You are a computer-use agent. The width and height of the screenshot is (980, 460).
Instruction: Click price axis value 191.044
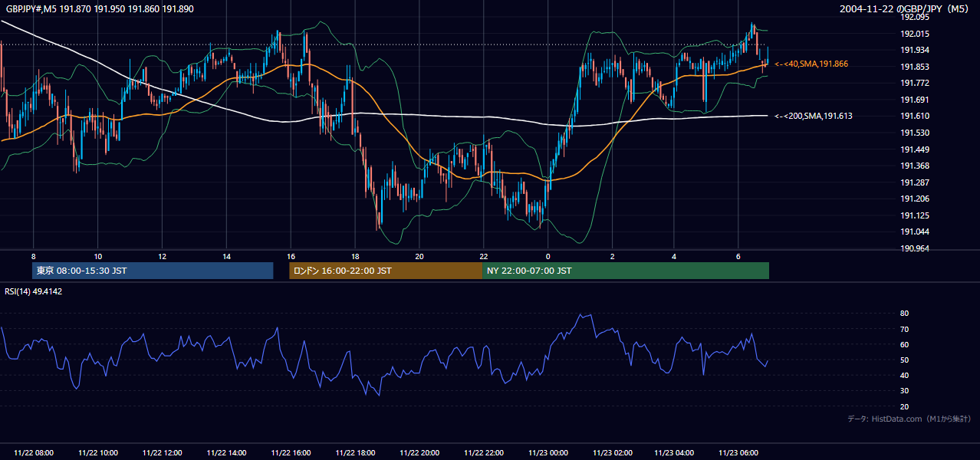[x=915, y=232]
